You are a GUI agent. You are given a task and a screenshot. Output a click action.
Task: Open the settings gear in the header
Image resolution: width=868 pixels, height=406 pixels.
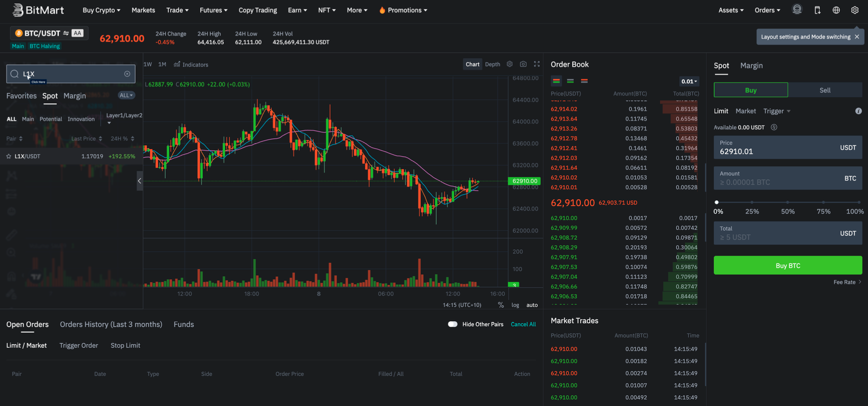tap(855, 10)
